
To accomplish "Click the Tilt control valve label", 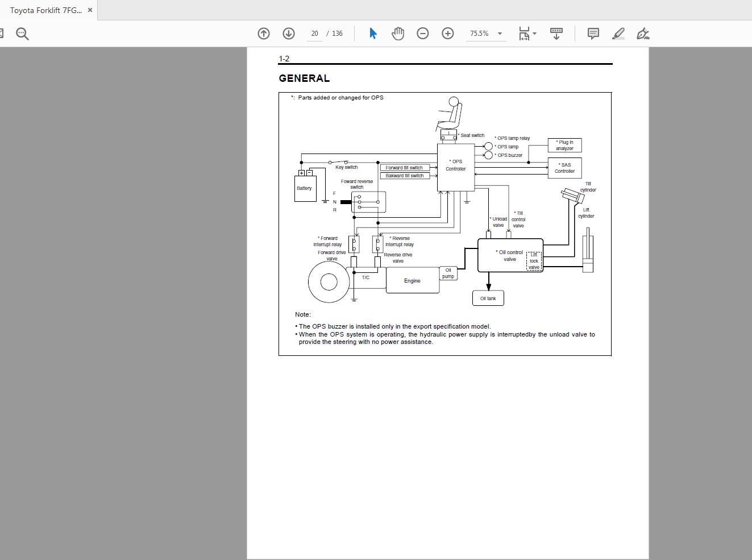I will [518, 219].
